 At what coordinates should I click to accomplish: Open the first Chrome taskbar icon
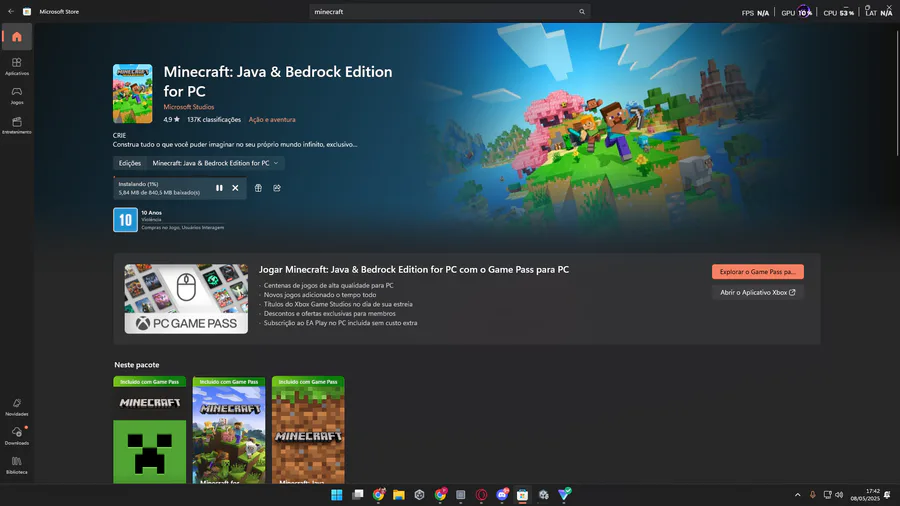pos(378,495)
